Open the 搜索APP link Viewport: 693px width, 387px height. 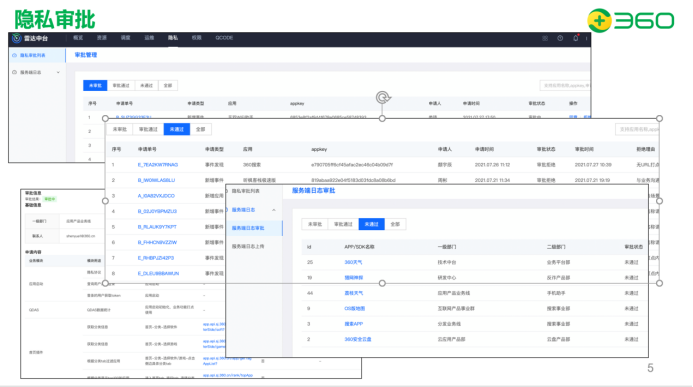pos(354,324)
